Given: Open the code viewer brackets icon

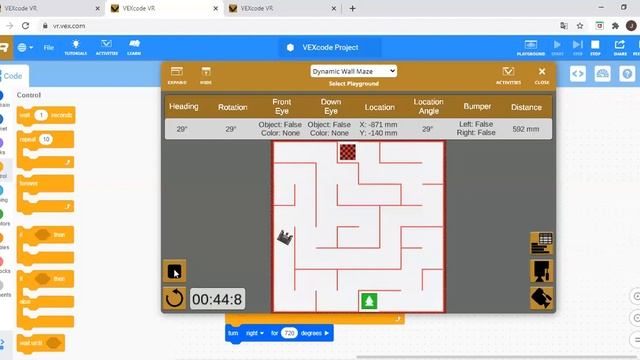Looking at the screenshot, I should [x=578, y=74].
